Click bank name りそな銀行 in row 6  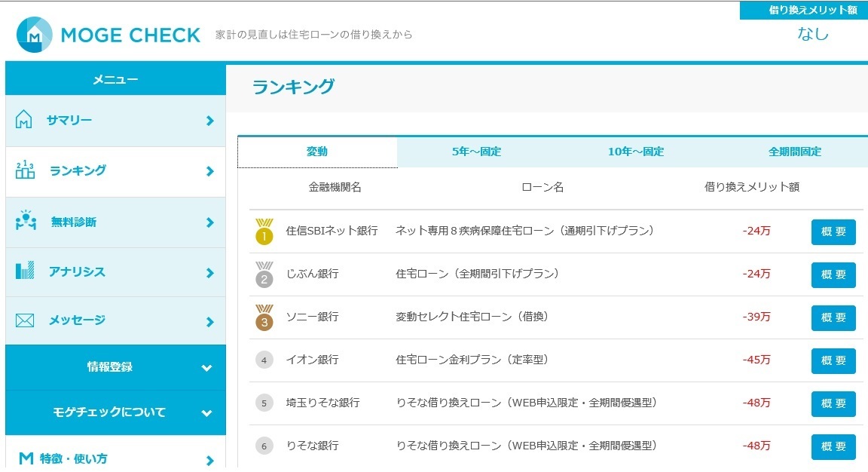coord(312,446)
